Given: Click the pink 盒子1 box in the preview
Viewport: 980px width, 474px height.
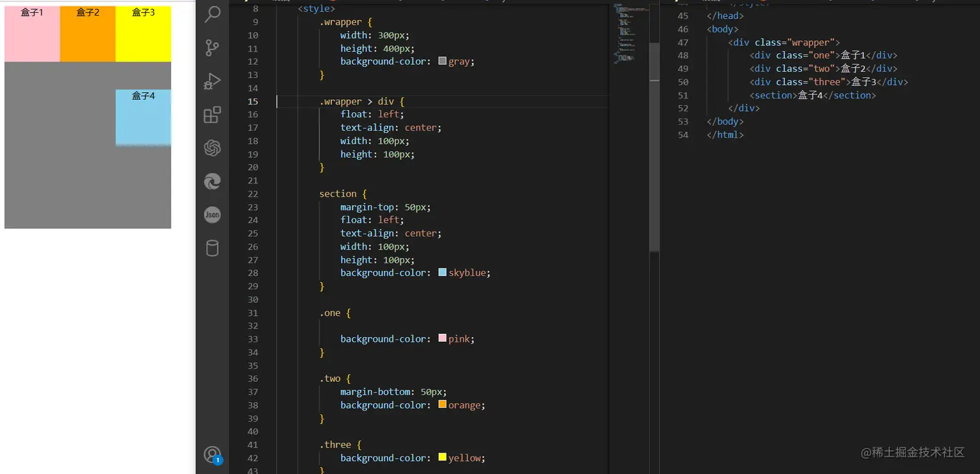Looking at the screenshot, I should (x=32, y=34).
